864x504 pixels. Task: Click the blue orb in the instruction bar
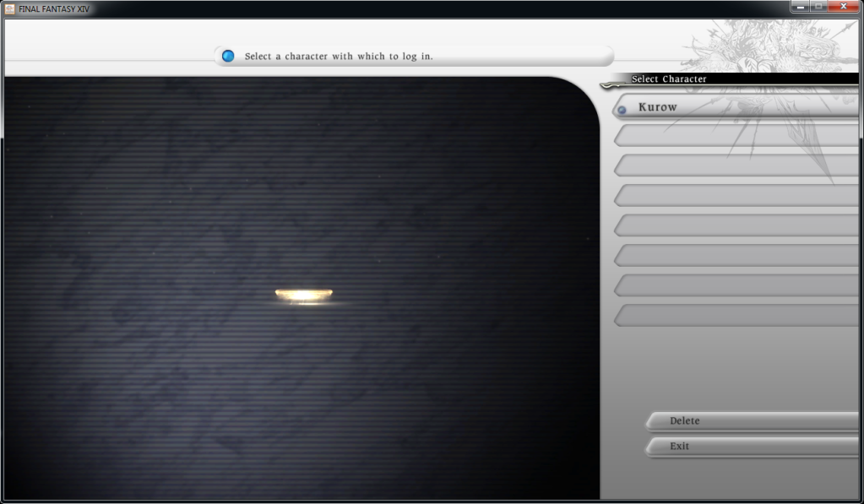point(228,56)
